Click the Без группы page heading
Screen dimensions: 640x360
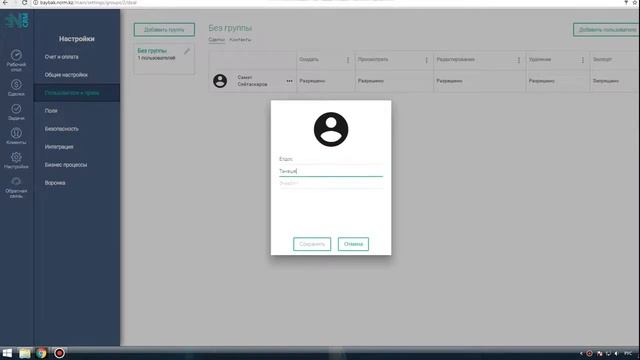[230, 28]
